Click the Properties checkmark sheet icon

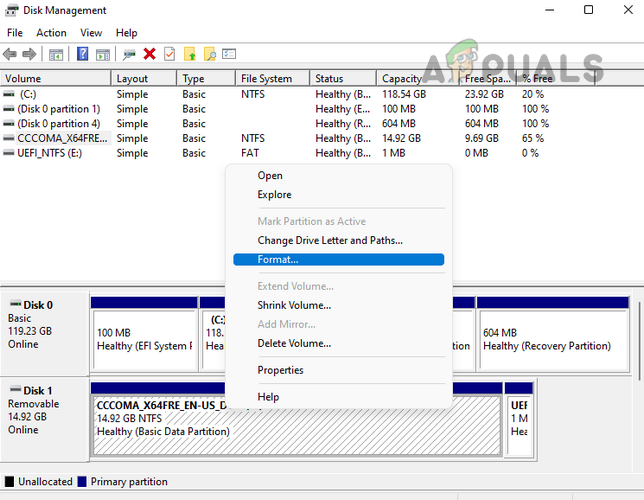point(169,54)
